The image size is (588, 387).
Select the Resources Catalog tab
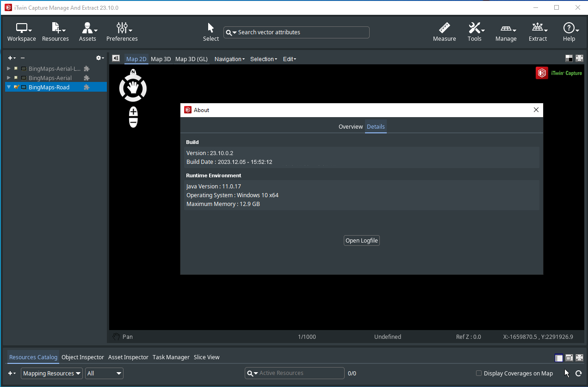point(33,357)
